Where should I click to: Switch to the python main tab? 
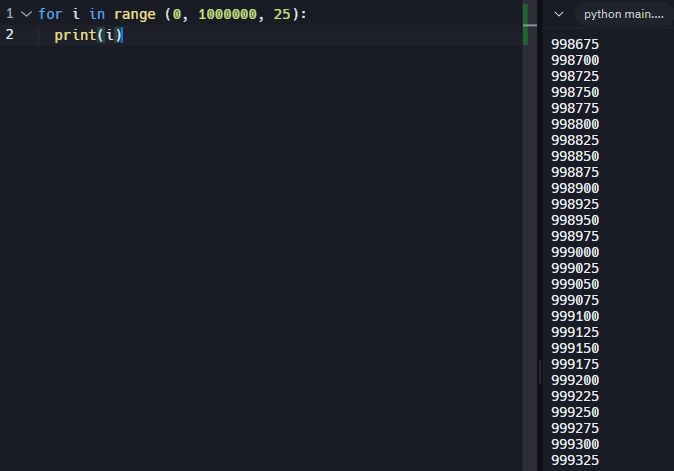click(x=623, y=14)
